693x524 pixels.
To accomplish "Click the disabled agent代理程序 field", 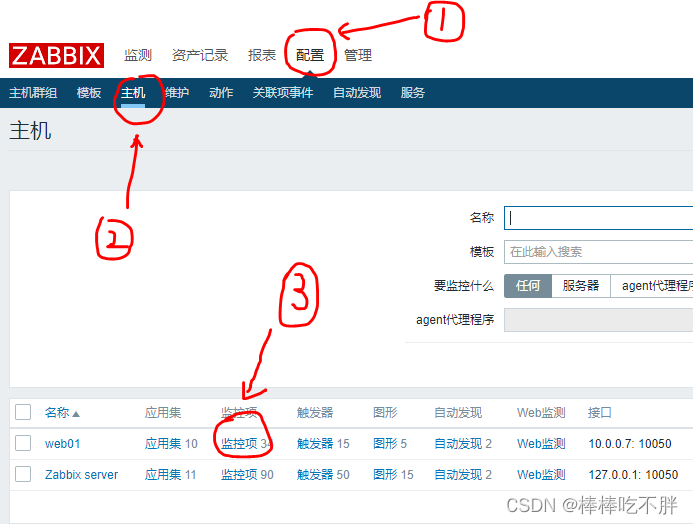I will click(x=598, y=320).
